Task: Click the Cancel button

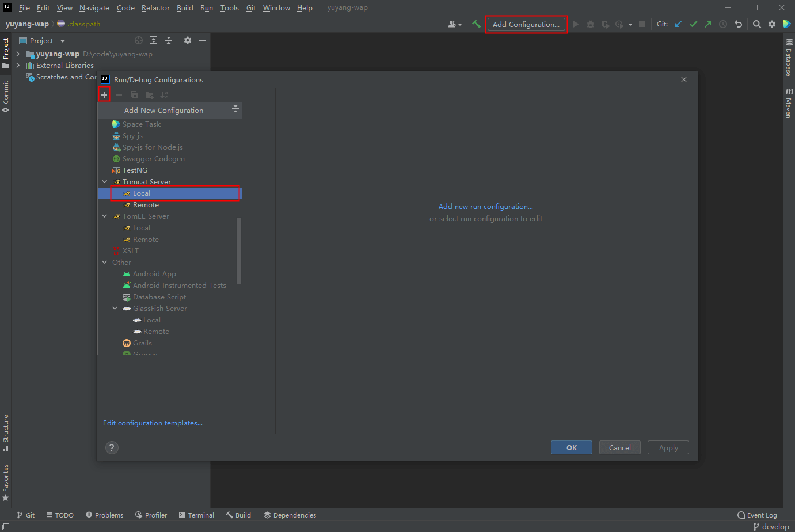Action: 620,447
